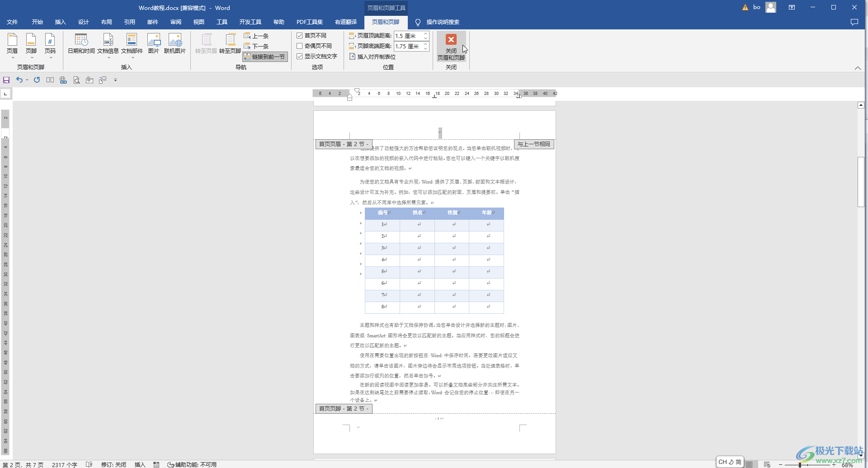Decrease header top distance 页眉顶端距离
The width and height of the screenshot is (868, 468).
[x=425, y=38]
